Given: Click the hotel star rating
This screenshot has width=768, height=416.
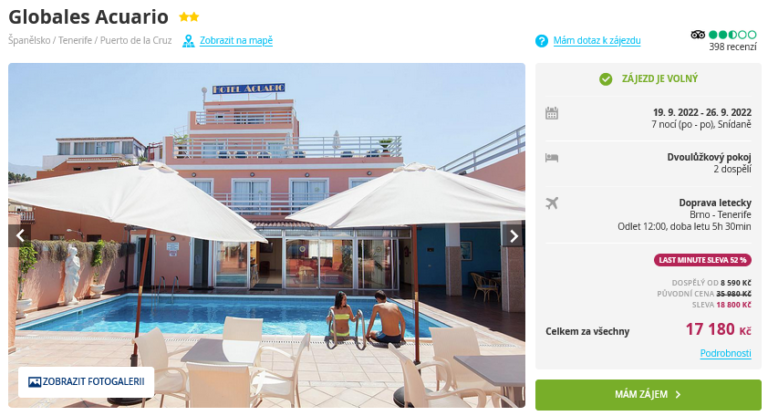Looking at the screenshot, I should (x=189, y=17).
